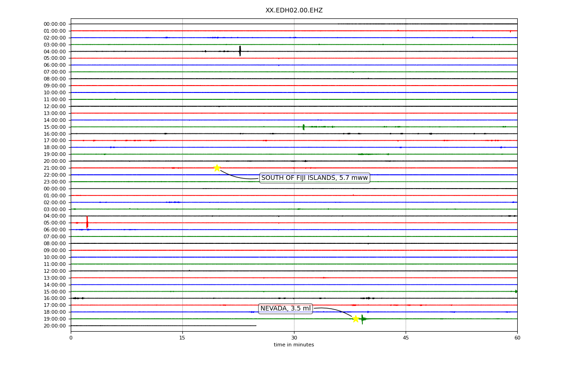Click the red spike on second 05:00:00 trace

click(87, 223)
